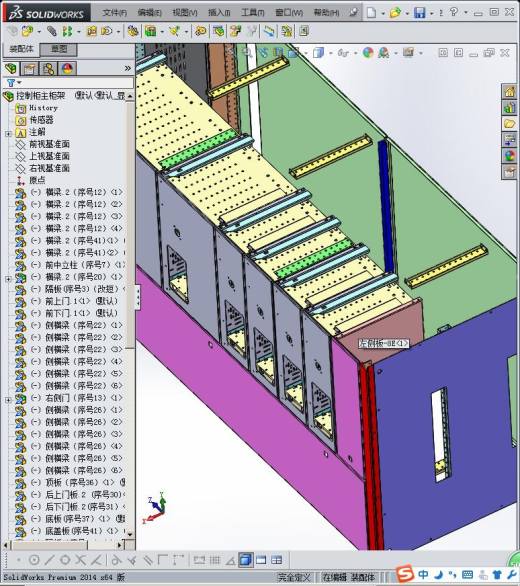The height and width of the screenshot is (586, 520).
Task: Select the Appearances color sphere in view toolbar
Action: coord(368,52)
